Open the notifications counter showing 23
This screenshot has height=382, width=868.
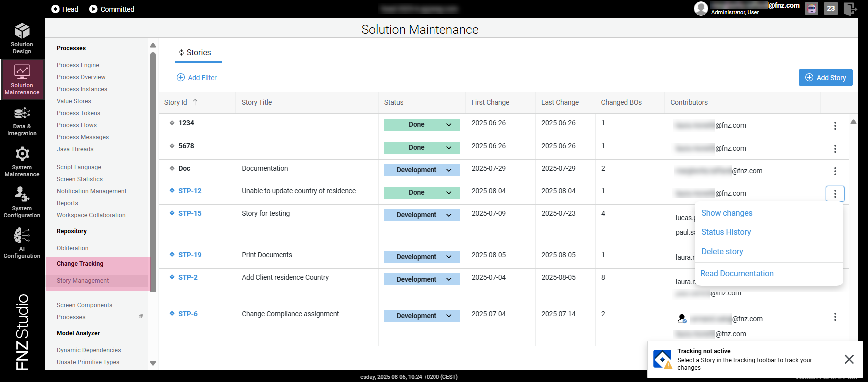[831, 9]
